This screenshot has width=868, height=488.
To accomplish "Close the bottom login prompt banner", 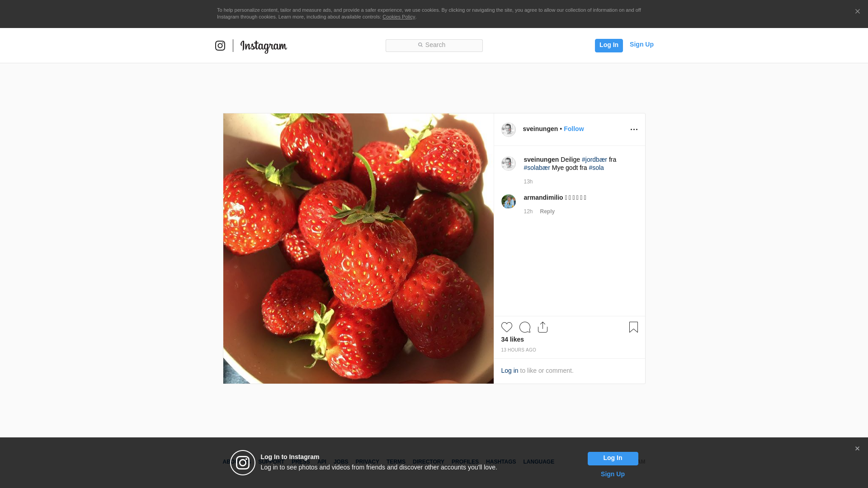I will pos(857,449).
